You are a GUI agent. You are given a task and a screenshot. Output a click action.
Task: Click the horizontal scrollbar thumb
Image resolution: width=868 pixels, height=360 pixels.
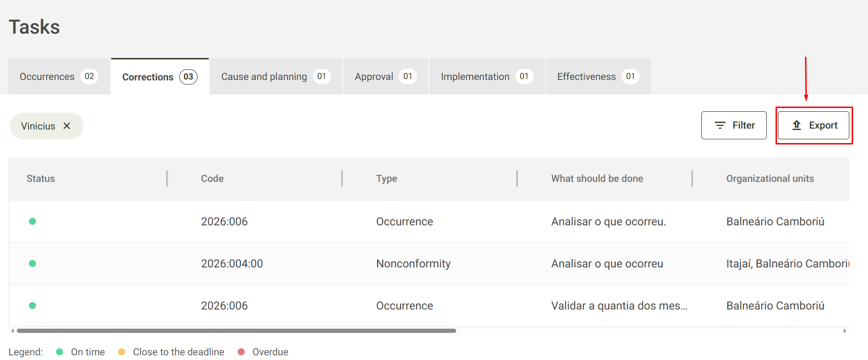[236, 331]
